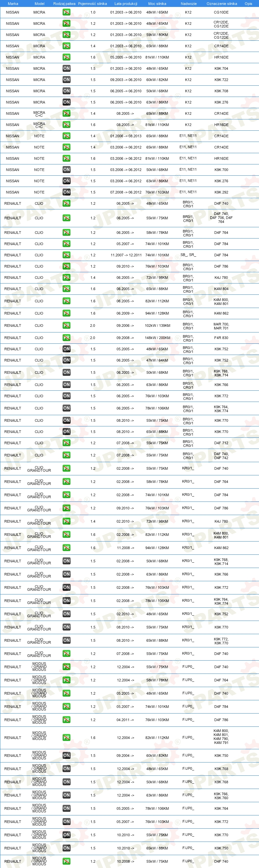Select the F4R 830 engine code cell
The height and width of the screenshot is (868, 259).
coord(221,338)
